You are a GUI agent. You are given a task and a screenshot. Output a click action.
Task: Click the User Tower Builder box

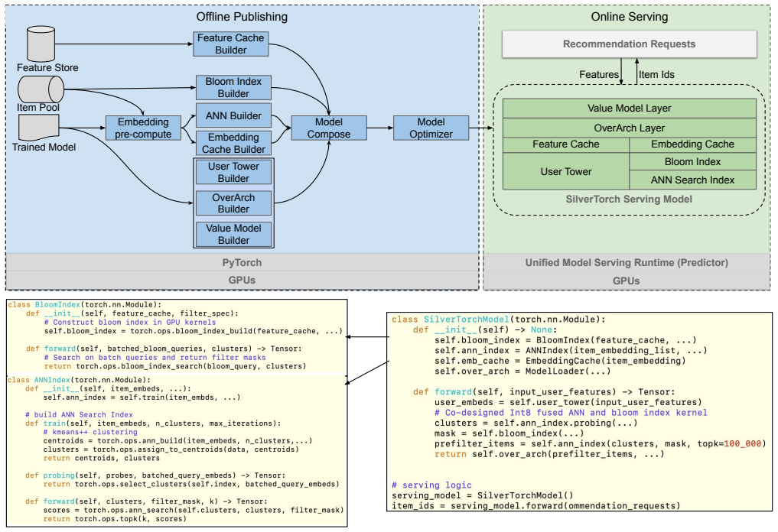233,172
